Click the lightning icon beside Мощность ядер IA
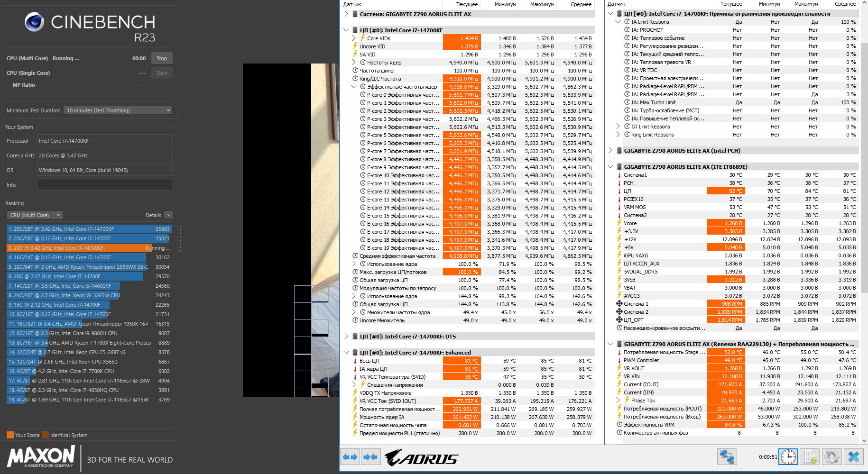 (x=355, y=417)
